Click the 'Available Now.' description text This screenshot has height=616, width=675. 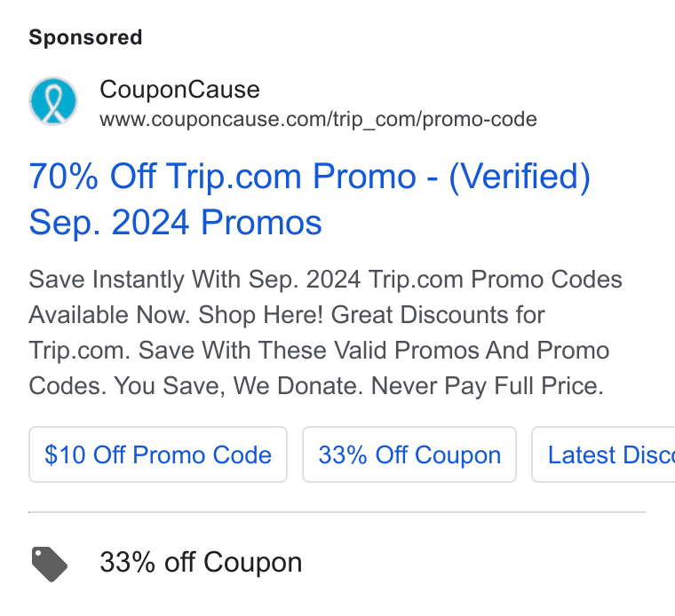[110, 315]
